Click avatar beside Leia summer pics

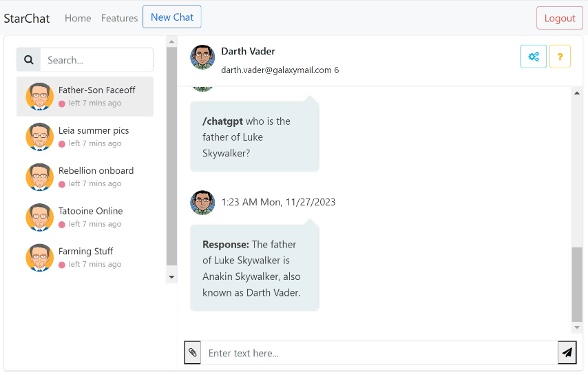[x=39, y=136]
